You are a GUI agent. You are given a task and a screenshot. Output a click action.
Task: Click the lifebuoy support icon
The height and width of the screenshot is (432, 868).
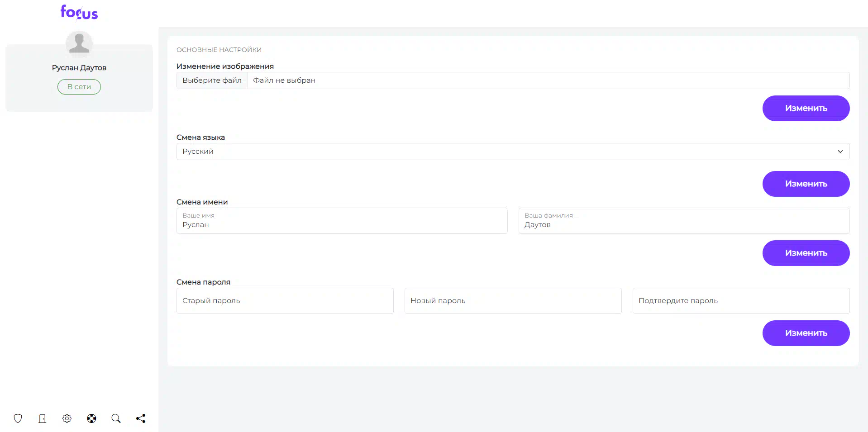91,418
